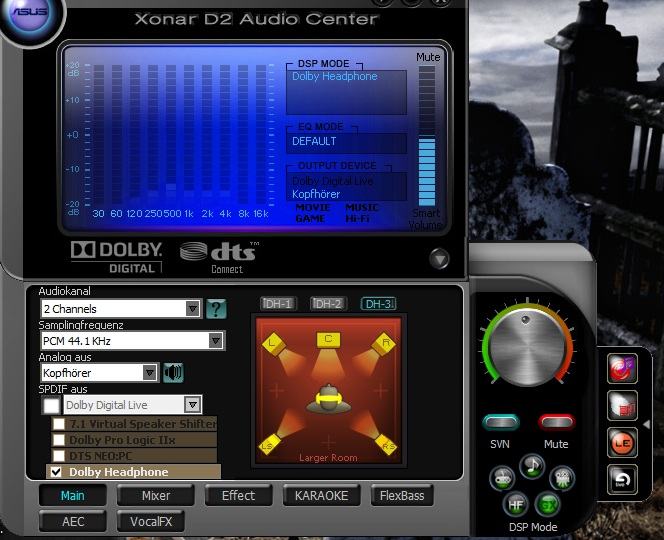Toggle the SVN smart volume button
The width and height of the screenshot is (664, 540).
[501, 422]
